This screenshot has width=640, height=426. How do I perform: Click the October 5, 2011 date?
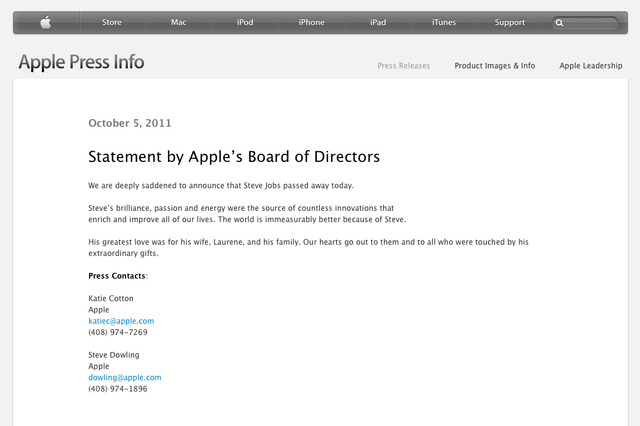tap(130, 123)
